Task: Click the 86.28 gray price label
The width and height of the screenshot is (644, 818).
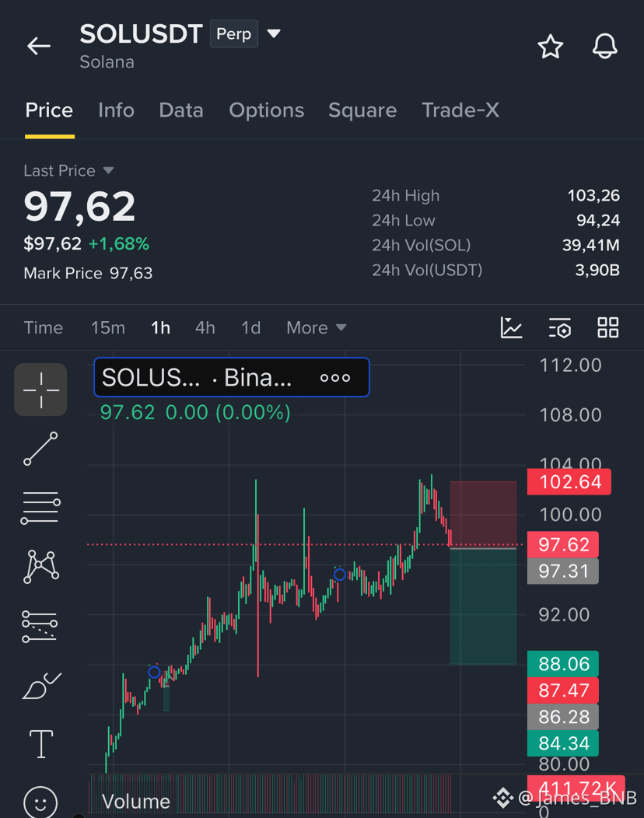Action: click(563, 717)
